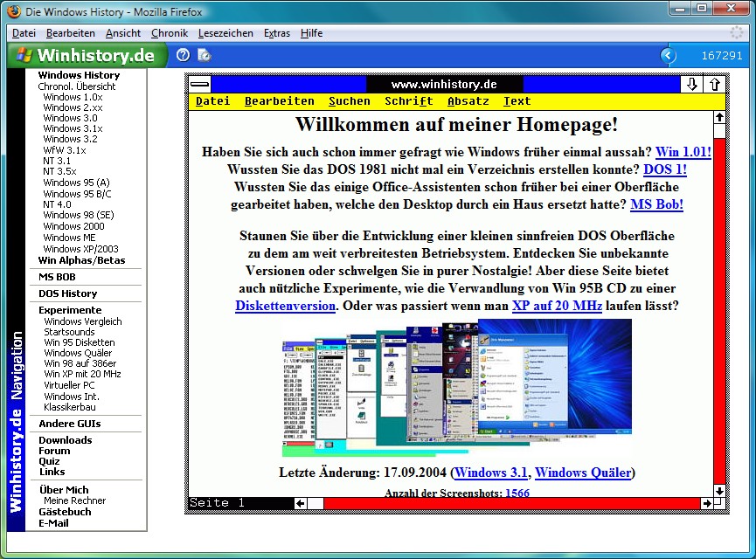The height and width of the screenshot is (559, 756).
Task: Open 'Win 98 auf 386er' in the sidebar
Action: coord(80,363)
